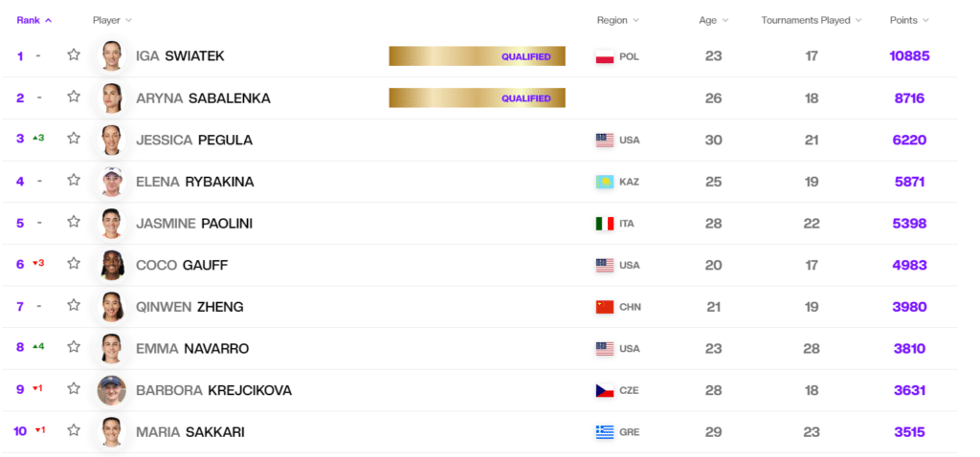Click the Czech flag icon
This screenshot has width=980, height=457.
604,390
